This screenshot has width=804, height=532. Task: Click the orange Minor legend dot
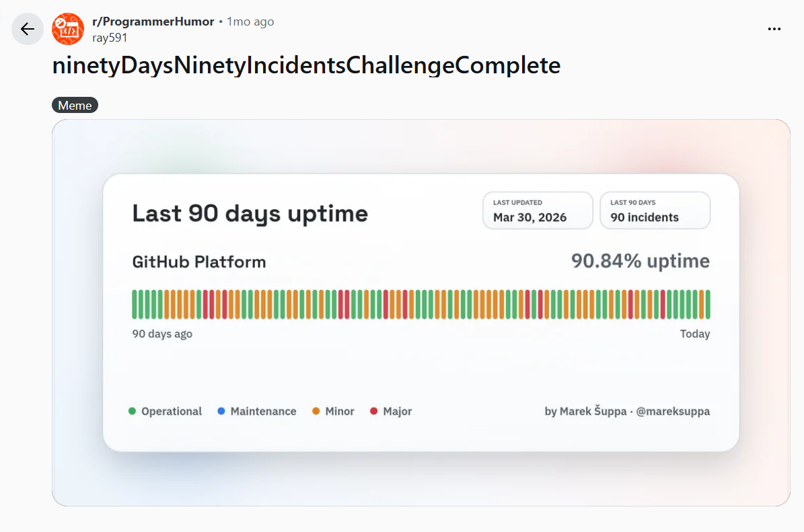pos(316,411)
